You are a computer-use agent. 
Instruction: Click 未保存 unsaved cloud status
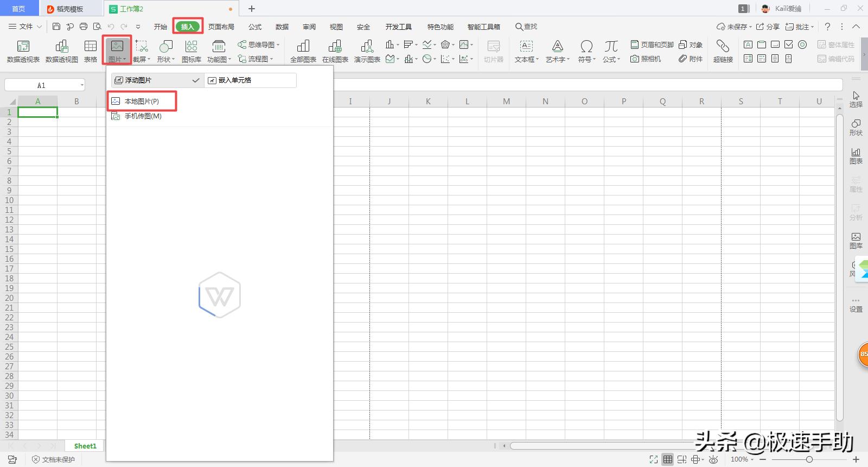click(734, 27)
